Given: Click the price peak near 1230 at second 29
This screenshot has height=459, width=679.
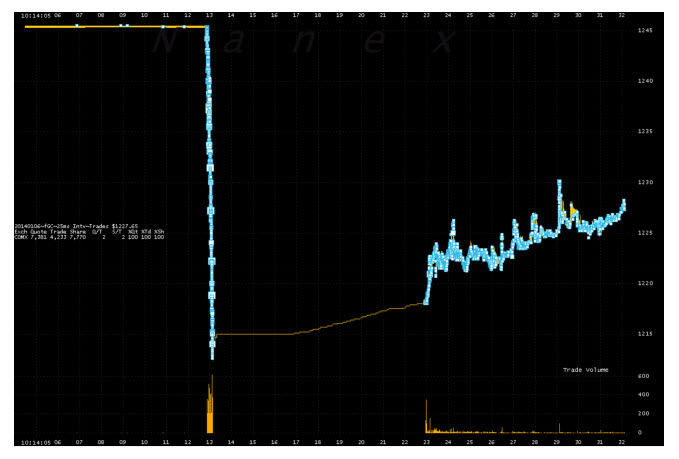Looking at the screenshot, I should [x=559, y=183].
